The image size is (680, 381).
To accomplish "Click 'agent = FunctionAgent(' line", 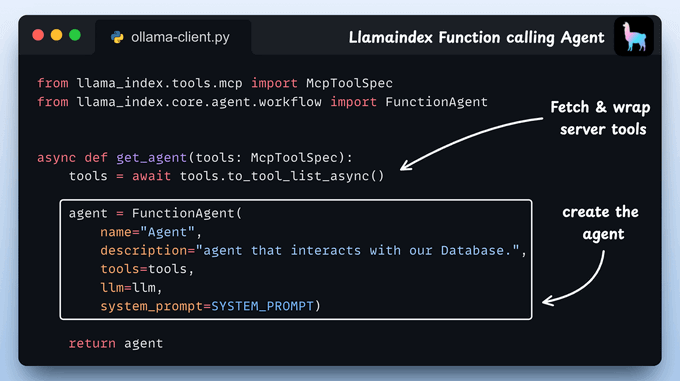I will tap(155, 213).
